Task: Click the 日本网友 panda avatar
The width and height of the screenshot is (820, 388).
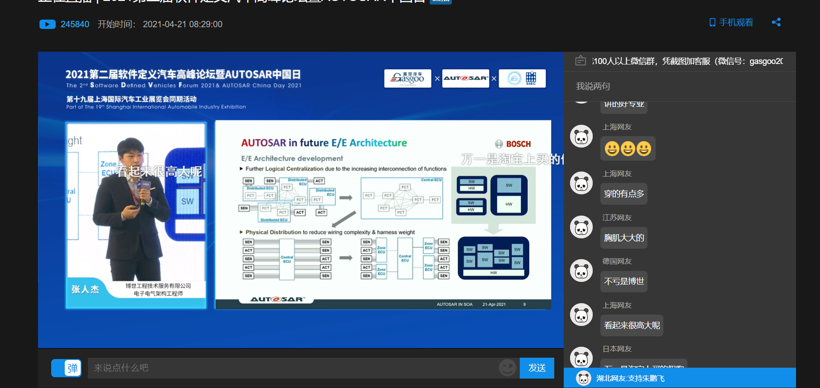Action: coord(581,357)
